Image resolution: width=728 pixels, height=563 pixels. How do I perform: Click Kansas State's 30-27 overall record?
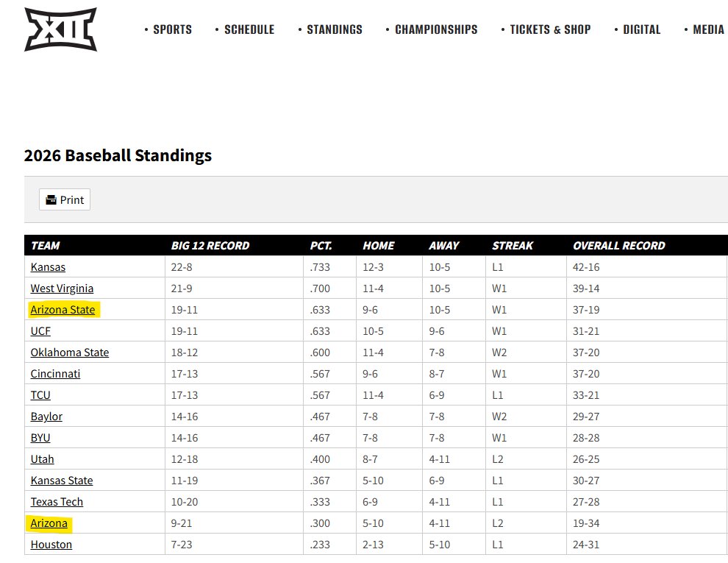pos(586,481)
